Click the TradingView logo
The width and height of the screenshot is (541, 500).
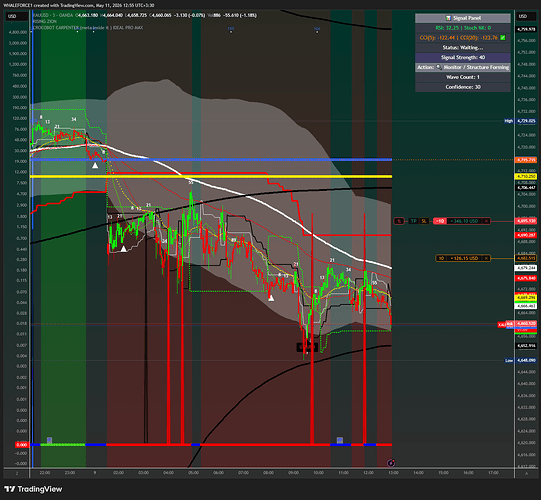point(33,489)
